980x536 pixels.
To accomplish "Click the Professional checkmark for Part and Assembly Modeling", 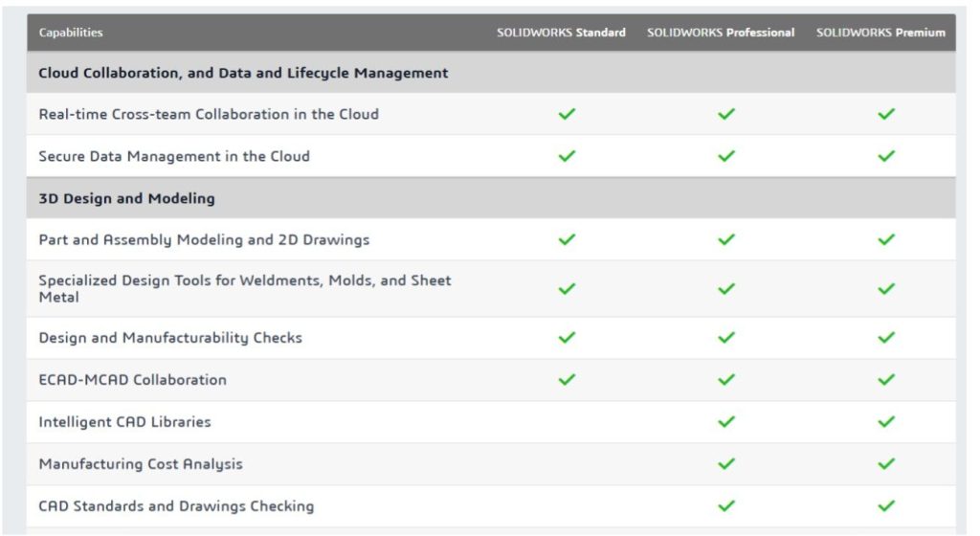I will [726, 239].
